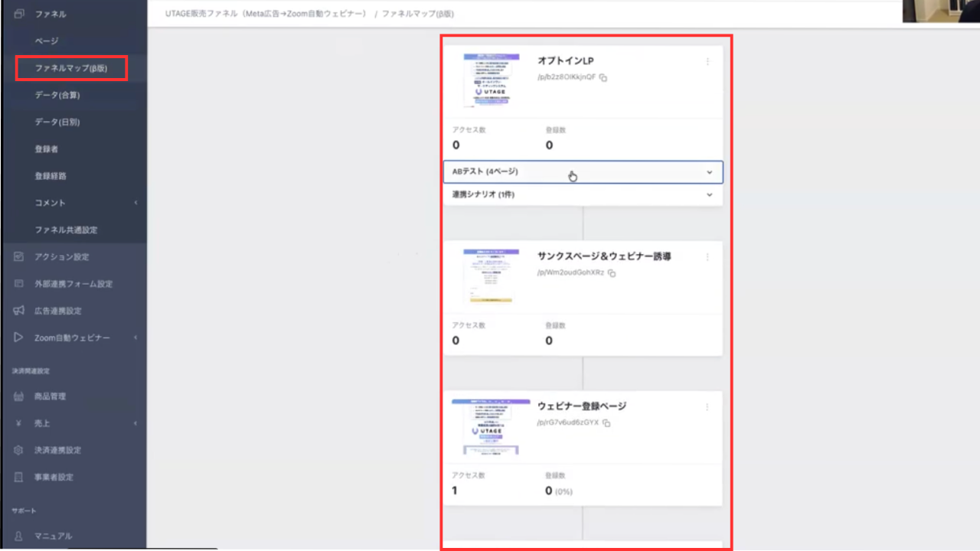Open ファネルマップ(β版) in the sidebar
Screen dimensions: 980x551
(x=70, y=68)
